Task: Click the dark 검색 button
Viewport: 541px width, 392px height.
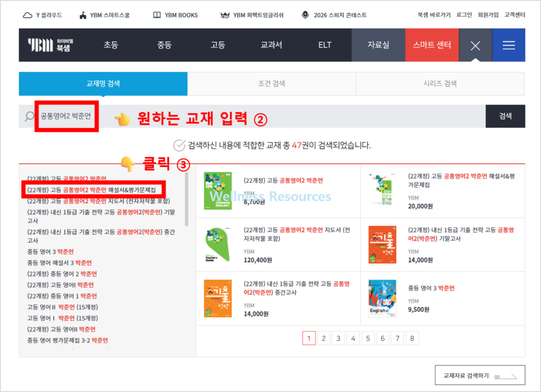Action: point(505,116)
